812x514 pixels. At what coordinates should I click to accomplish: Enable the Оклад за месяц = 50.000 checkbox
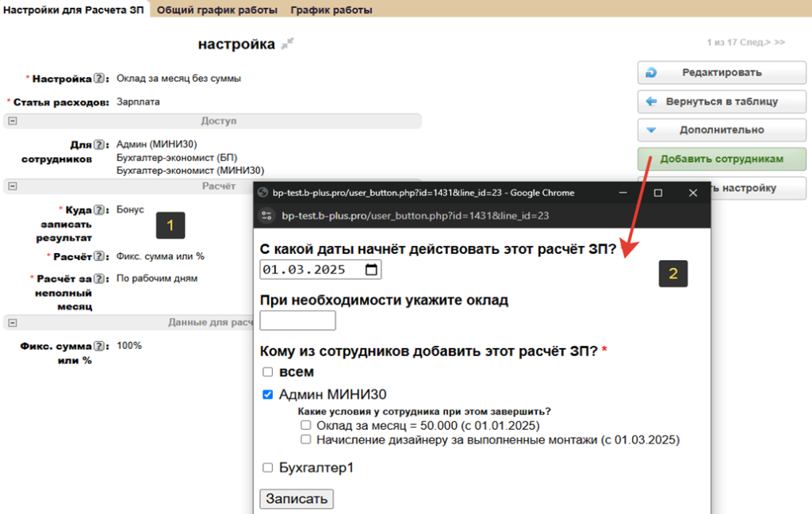pos(305,425)
